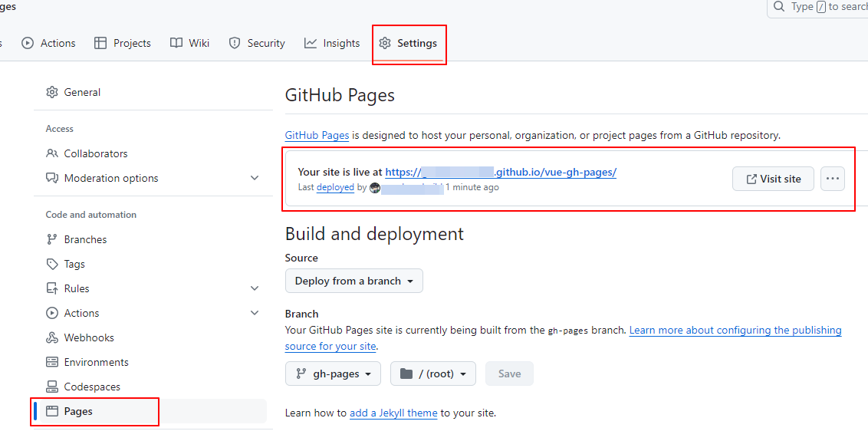
Task: Select Branches in settings sidebar
Action: [150, 239]
